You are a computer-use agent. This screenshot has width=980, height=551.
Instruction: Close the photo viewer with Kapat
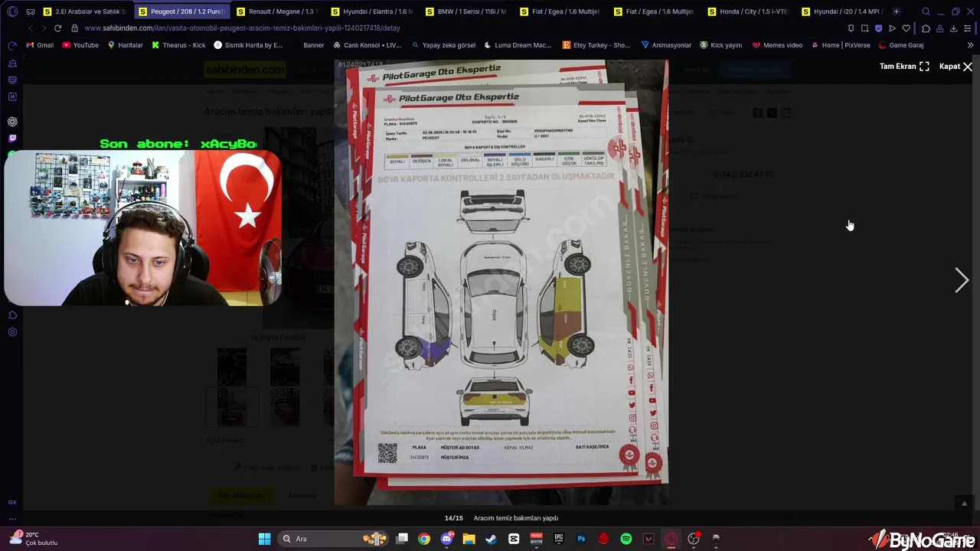pyautogui.click(x=955, y=67)
